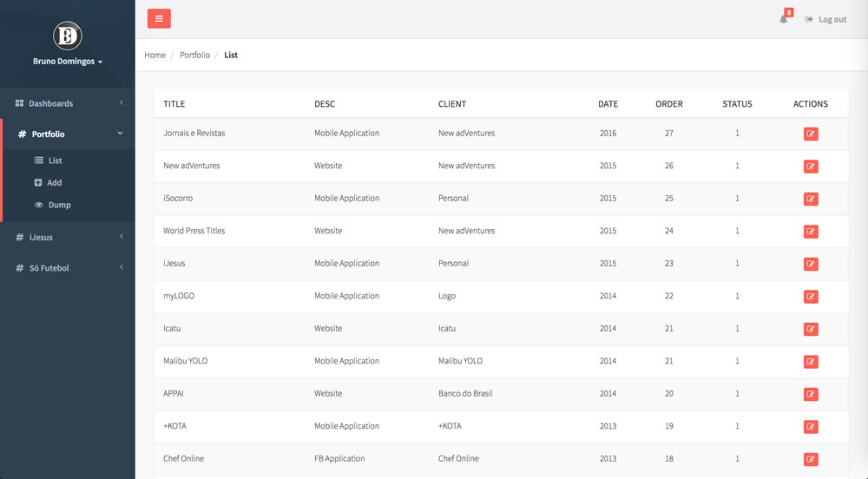This screenshot has width=868, height=479.
Task: Edit the myLOGO entry
Action: click(811, 297)
